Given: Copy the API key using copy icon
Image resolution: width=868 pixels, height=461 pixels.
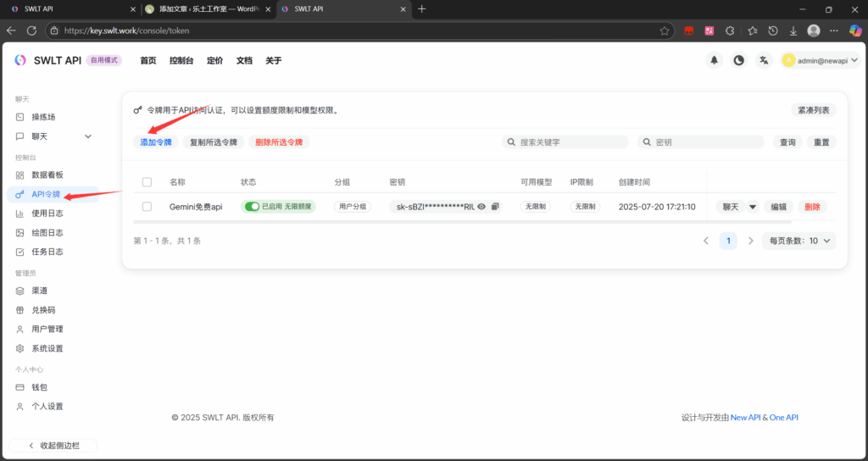Looking at the screenshot, I should (x=495, y=207).
